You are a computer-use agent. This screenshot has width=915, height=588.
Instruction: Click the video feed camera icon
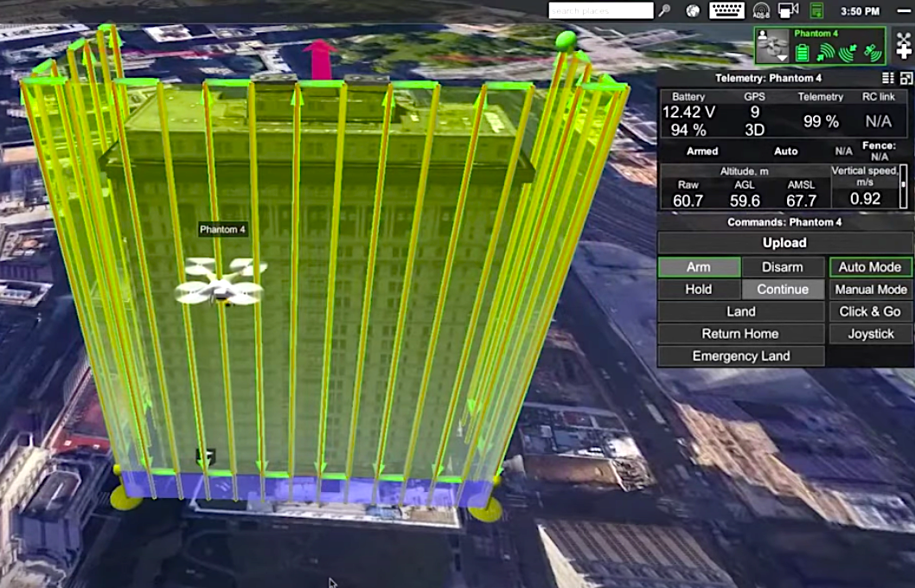click(788, 10)
